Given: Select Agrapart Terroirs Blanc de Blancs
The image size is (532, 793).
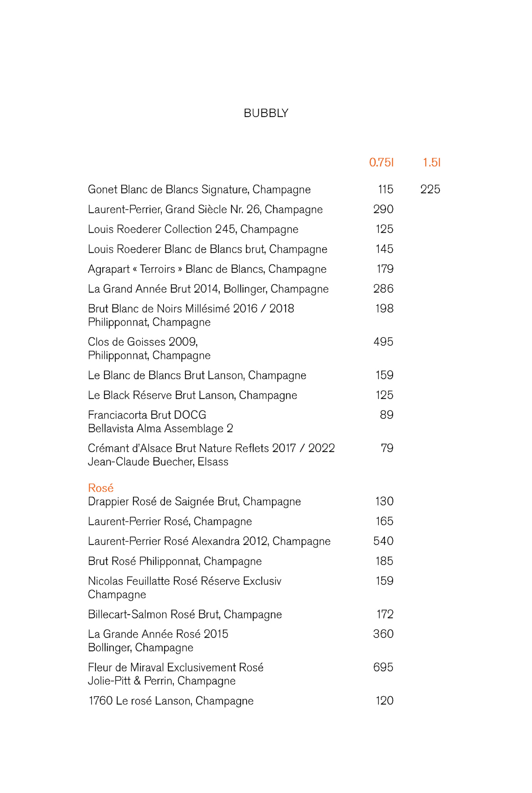Looking at the screenshot, I should tap(207, 269).
